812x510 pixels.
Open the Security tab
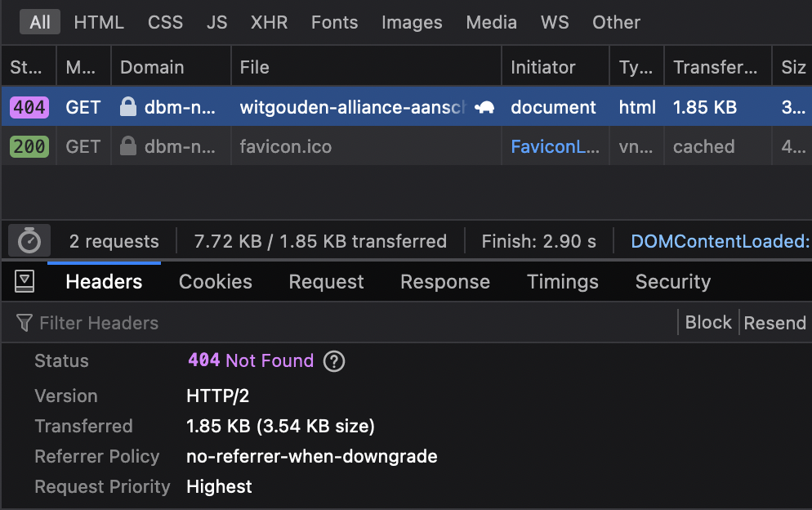pyautogui.click(x=672, y=281)
